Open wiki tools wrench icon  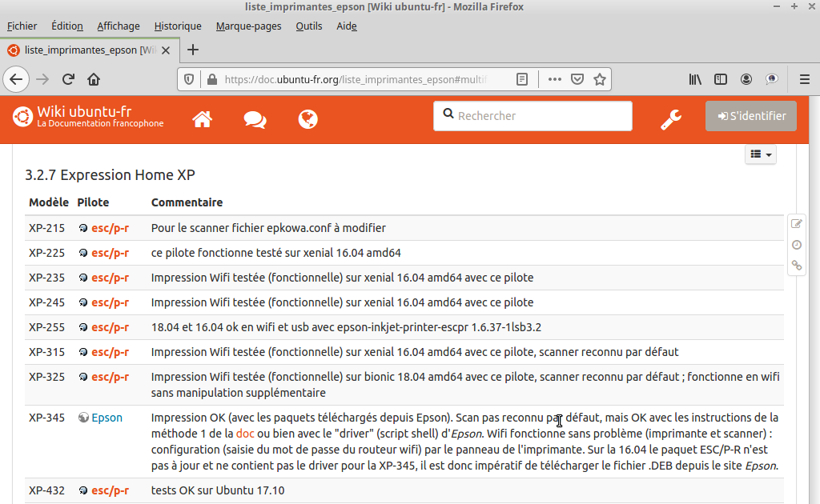(x=671, y=120)
